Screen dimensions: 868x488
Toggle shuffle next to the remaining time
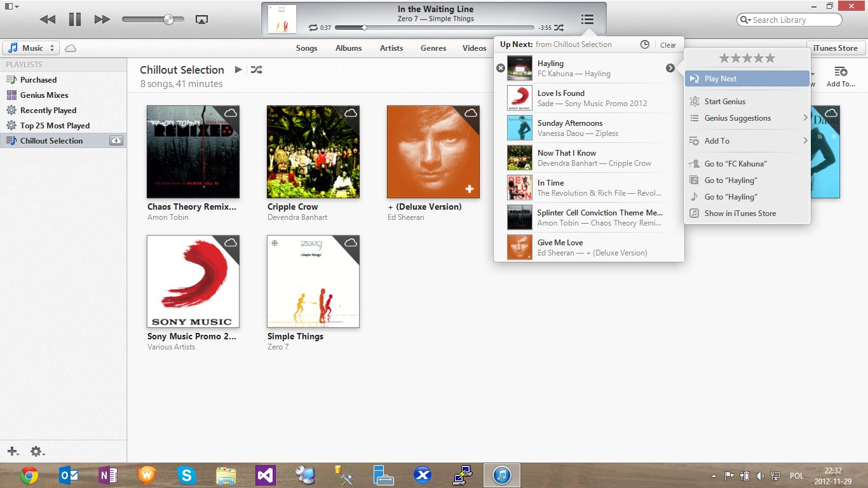559,28
